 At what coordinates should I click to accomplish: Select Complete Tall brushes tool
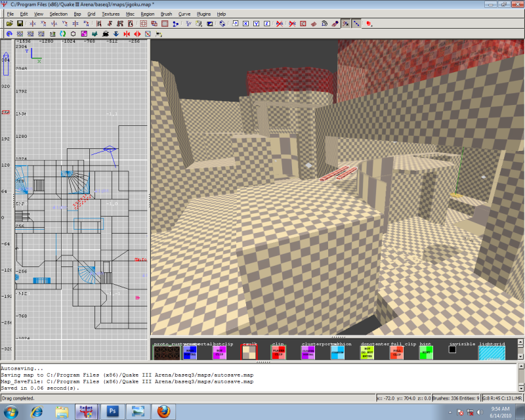coord(98,24)
